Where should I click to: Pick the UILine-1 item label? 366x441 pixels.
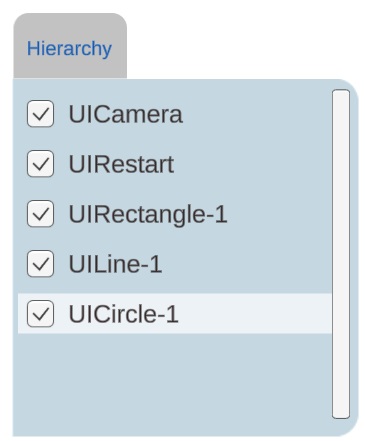click(115, 264)
